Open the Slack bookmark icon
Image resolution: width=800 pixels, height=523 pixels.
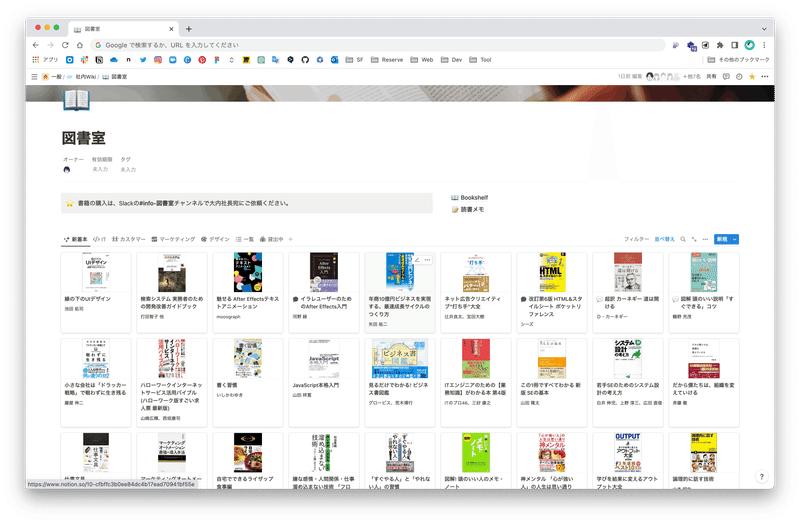84,60
